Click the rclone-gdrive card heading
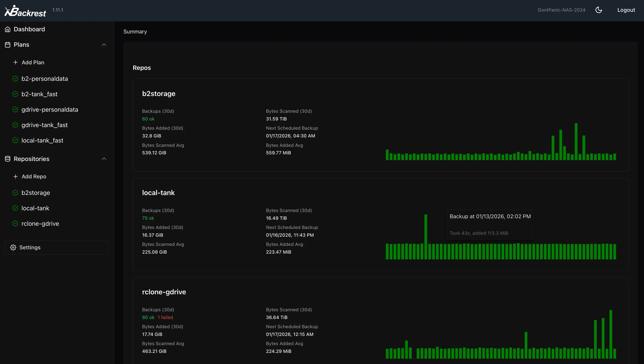The image size is (644, 364). click(x=164, y=292)
